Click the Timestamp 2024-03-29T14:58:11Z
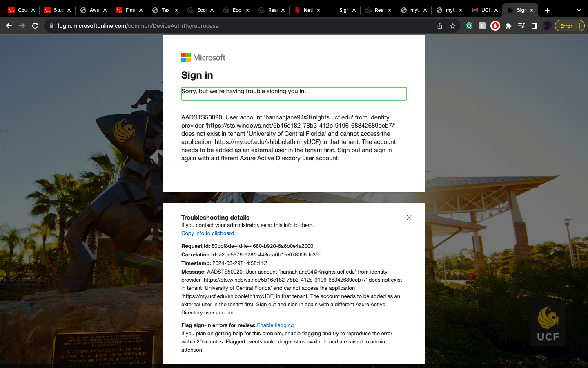The image size is (588, 368). [240, 263]
